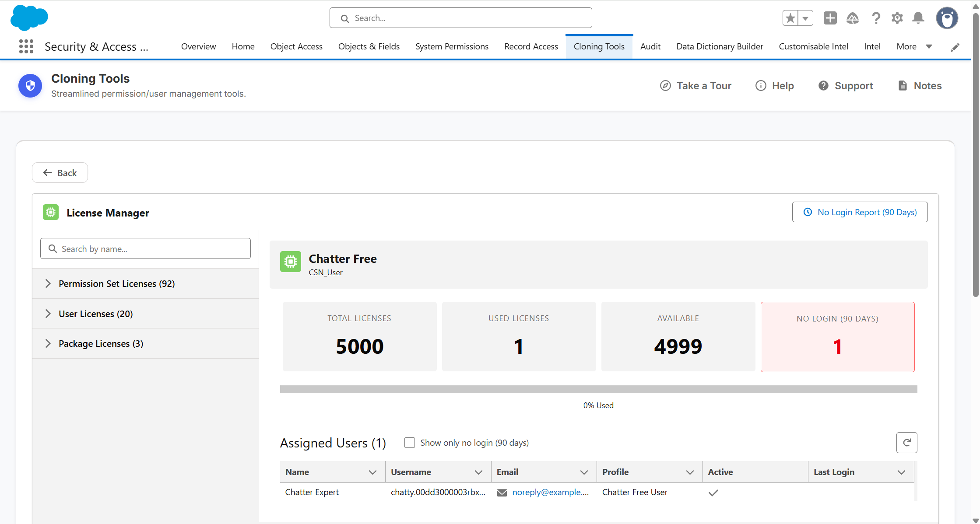Click the Search by name field
Viewport: 980px width, 524px height.
click(145, 248)
